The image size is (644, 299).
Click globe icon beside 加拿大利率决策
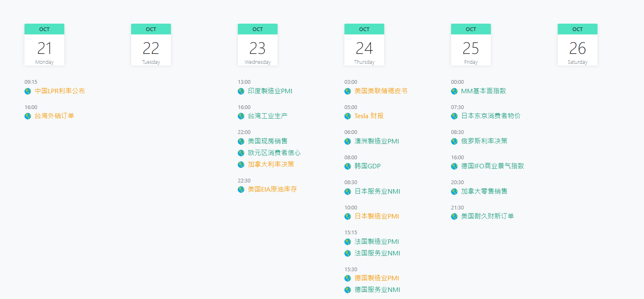(x=241, y=165)
